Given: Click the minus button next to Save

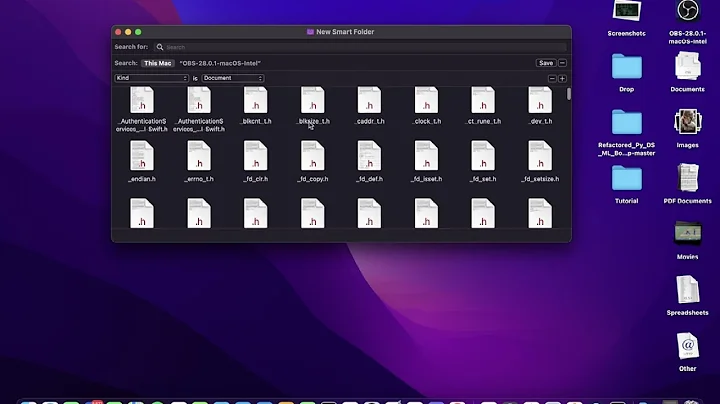Looking at the screenshot, I should pyautogui.click(x=562, y=63).
